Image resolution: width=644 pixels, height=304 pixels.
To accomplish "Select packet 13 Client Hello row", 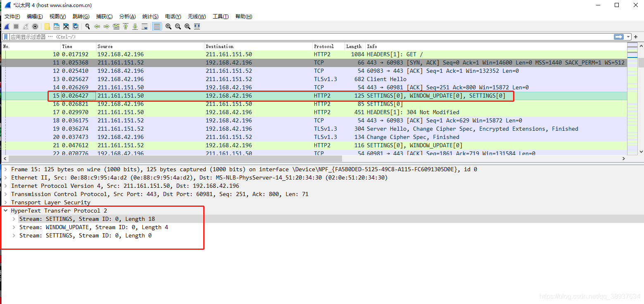I will 314,79.
